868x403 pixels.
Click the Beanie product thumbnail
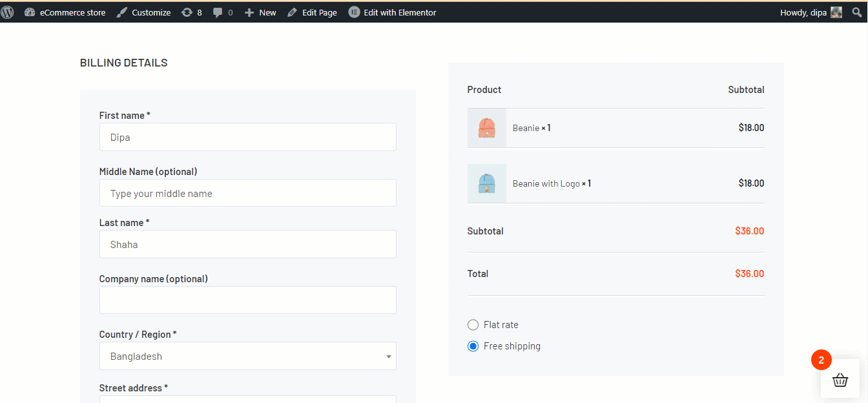pyautogui.click(x=486, y=128)
